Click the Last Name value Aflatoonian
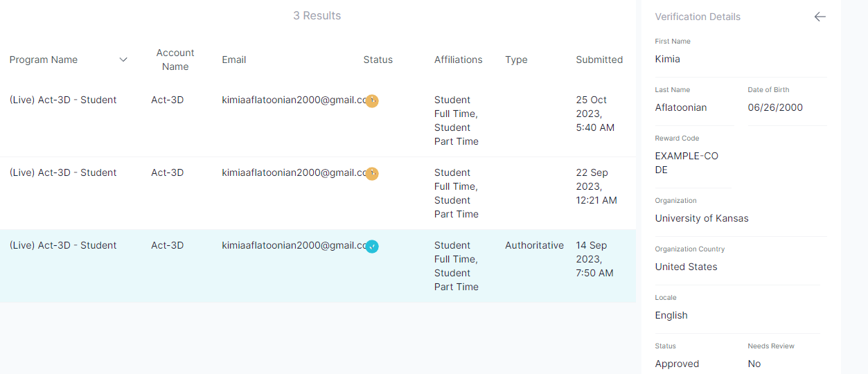The width and height of the screenshot is (868, 374). [681, 107]
